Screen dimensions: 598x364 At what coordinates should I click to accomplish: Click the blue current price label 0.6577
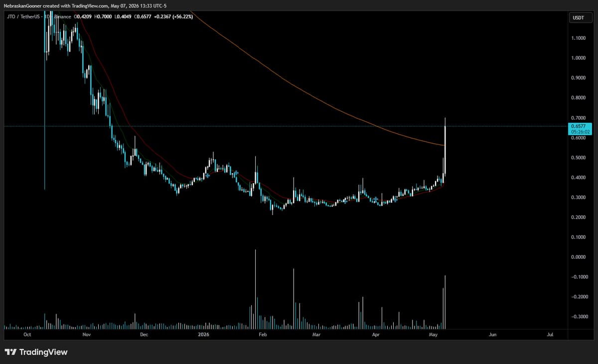tap(580, 126)
